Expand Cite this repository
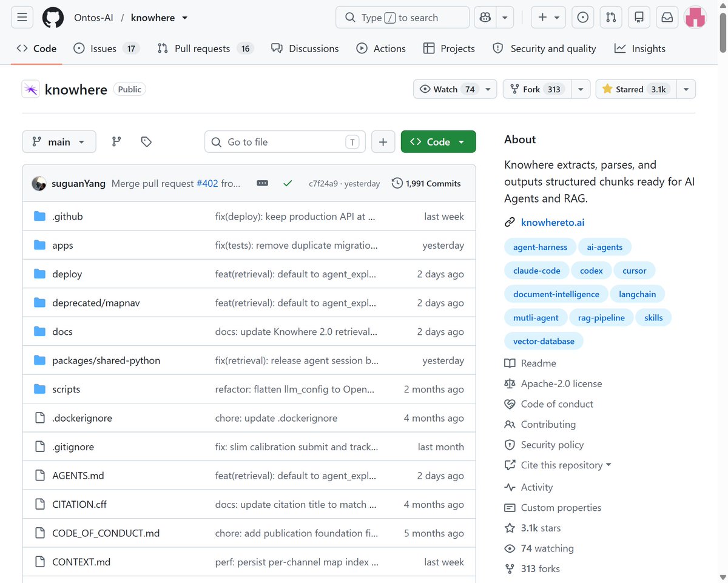The width and height of the screenshot is (728, 583). point(558,465)
